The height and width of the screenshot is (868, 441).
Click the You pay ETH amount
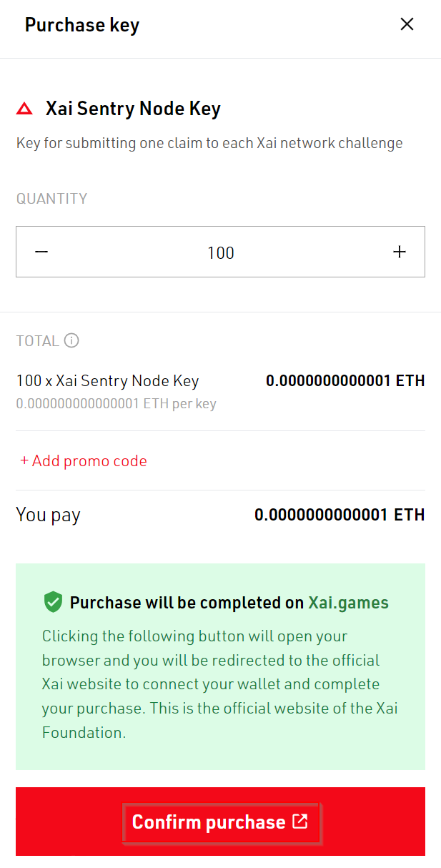pos(340,515)
